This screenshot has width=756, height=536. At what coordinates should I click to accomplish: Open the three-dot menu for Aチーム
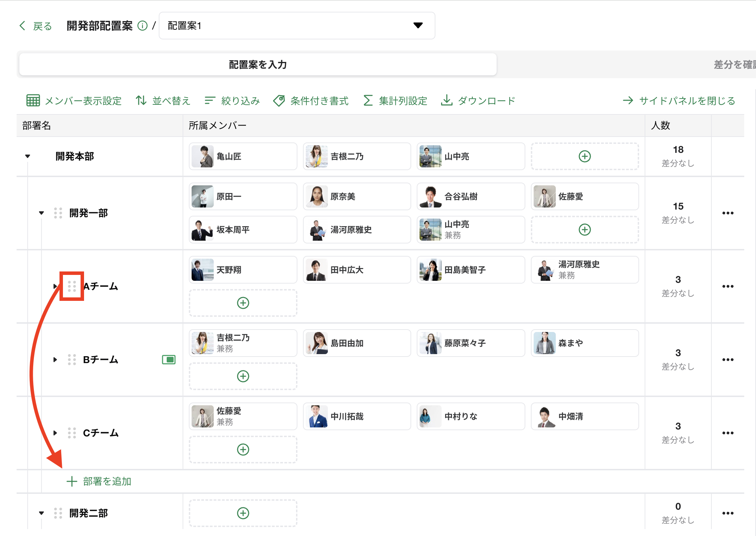tap(728, 286)
